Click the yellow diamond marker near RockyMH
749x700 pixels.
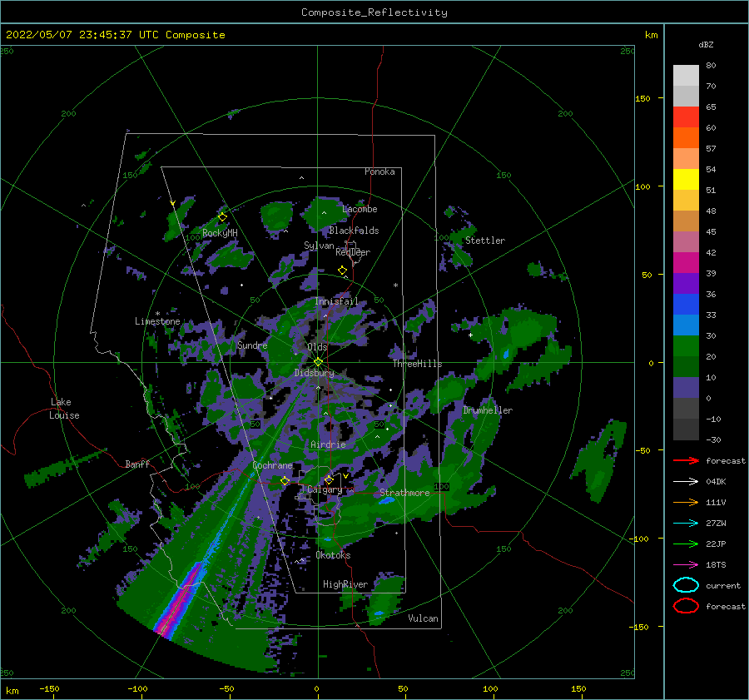click(222, 217)
